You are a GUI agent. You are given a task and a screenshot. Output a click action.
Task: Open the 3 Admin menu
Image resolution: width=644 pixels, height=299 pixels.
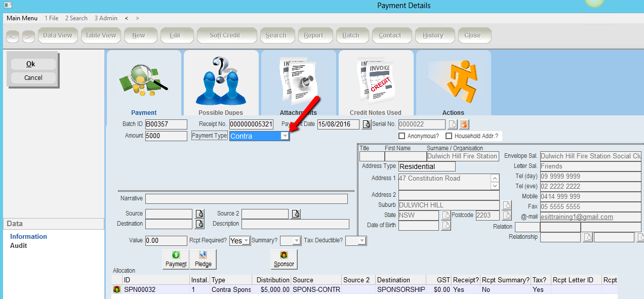(x=106, y=18)
